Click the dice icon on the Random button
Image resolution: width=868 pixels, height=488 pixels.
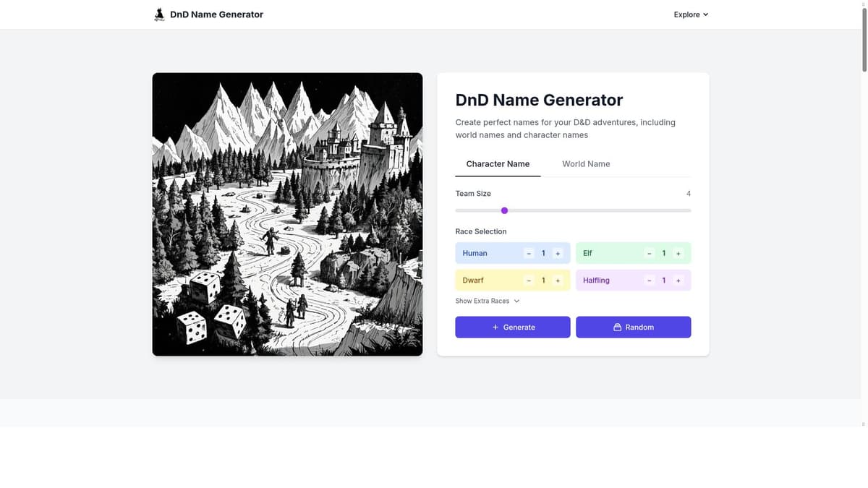click(x=618, y=327)
